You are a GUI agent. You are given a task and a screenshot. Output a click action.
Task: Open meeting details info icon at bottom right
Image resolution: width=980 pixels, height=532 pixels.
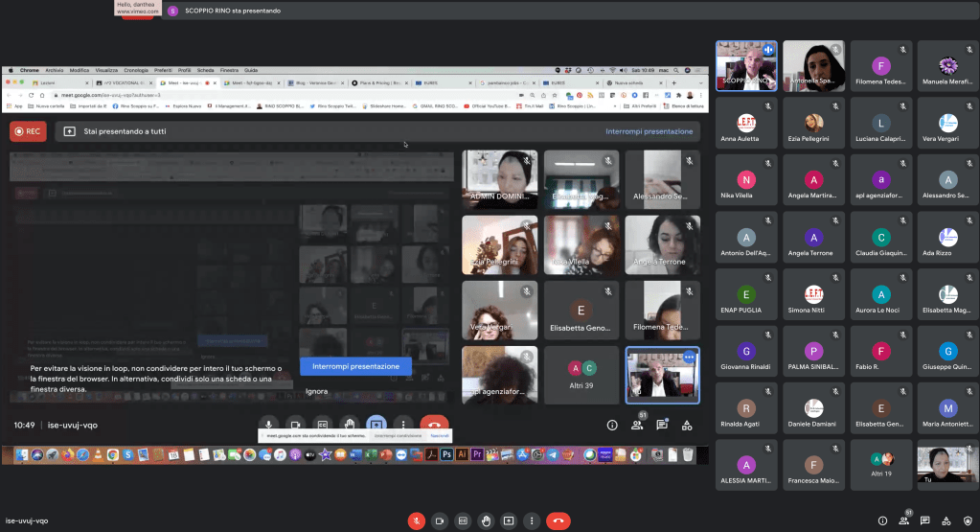(x=882, y=520)
